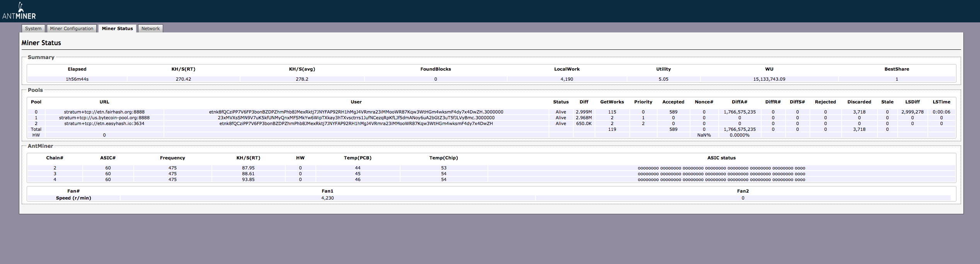Click the 'Diff' column header
Viewport: 980px width, 264px height.
(584, 102)
